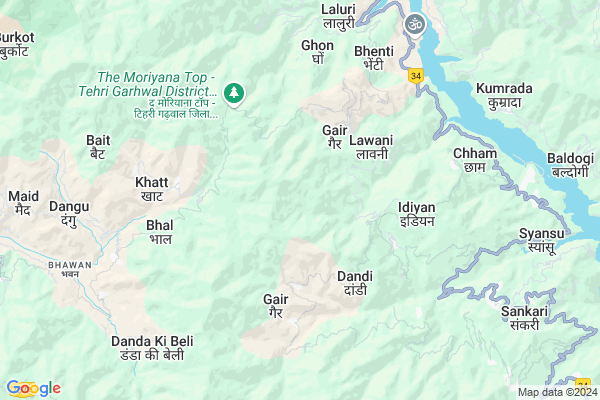Click the Danda Ki Beli label
The image size is (600, 400).
(152, 348)
